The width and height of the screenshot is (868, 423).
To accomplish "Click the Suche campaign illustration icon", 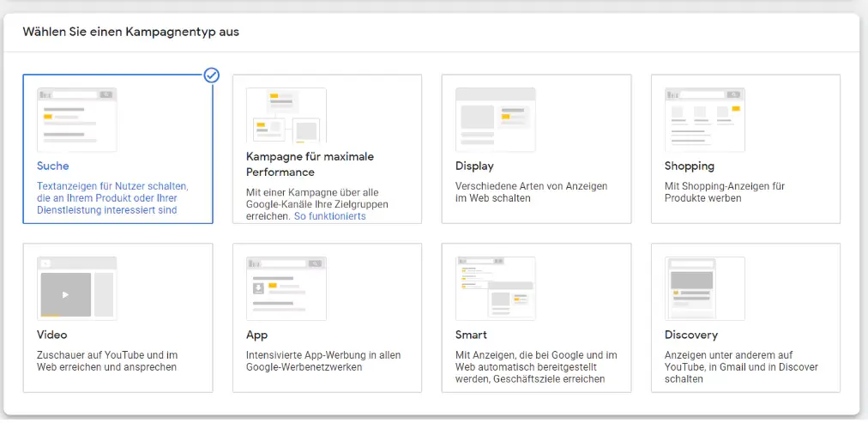I will (x=76, y=119).
